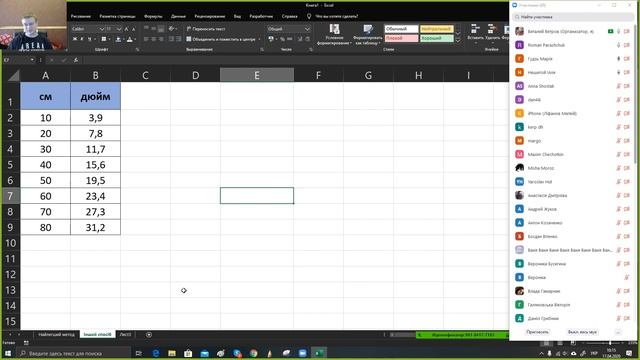
Task: Toggle italic formatting in Excel ribbon
Action: tap(82, 39)
